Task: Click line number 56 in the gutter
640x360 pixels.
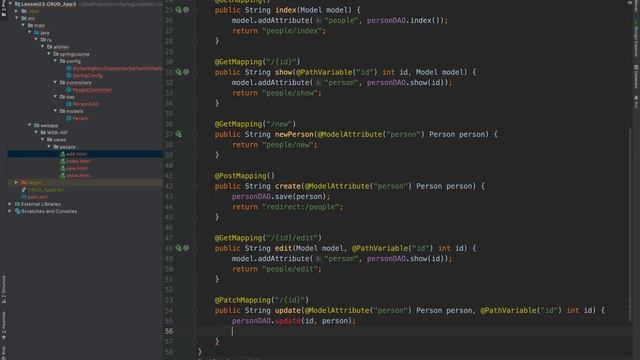Action: click(169, 331)
